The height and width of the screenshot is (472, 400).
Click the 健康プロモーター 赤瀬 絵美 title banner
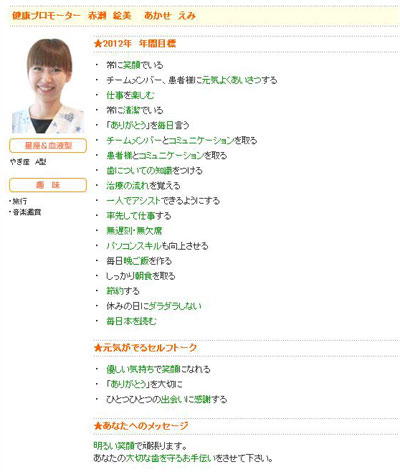[x=204, y=16]
